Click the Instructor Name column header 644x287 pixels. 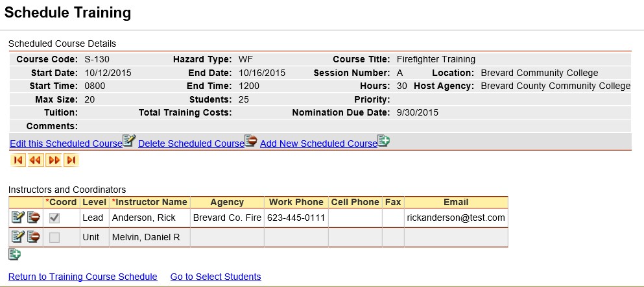pyautogui.click(x=150, y=203)
